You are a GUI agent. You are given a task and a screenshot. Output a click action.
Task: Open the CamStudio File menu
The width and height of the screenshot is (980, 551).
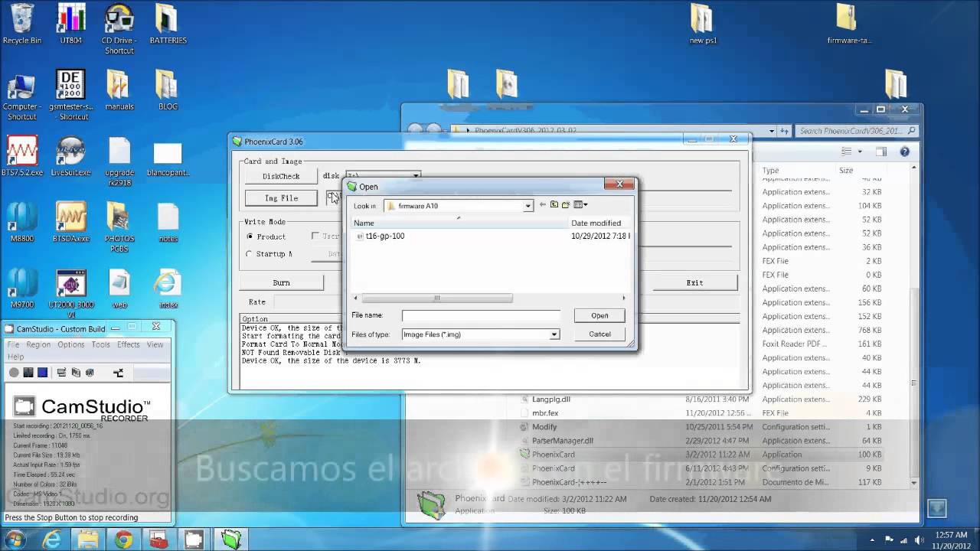pos(13,344)
